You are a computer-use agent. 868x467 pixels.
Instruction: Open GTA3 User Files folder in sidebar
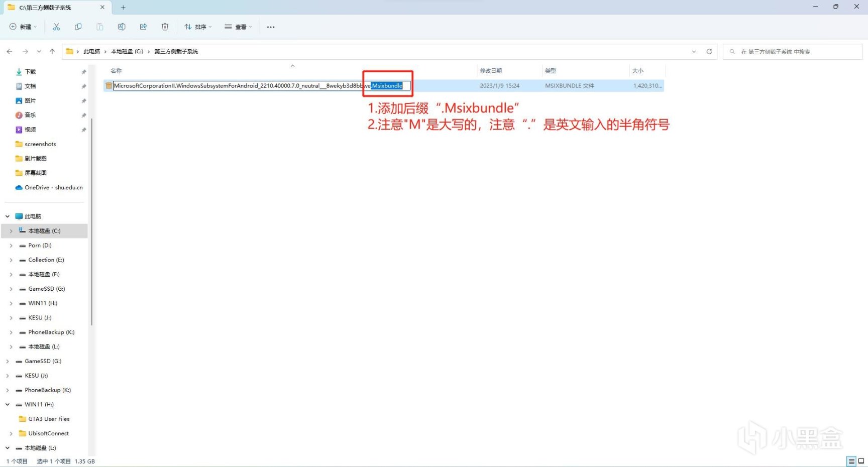(x=49, y=419)
